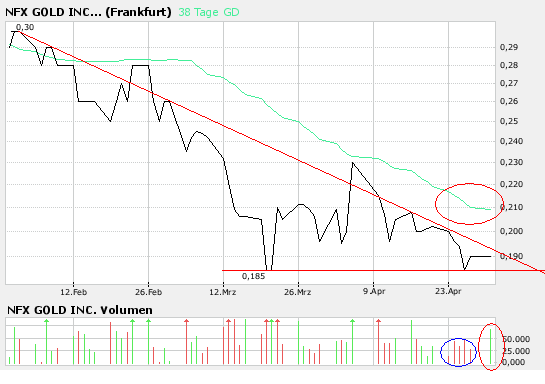This screenshot has width=545, height=384.
Task: Click the '26.Mrz' date axis label
Action: tap(298, 292)
